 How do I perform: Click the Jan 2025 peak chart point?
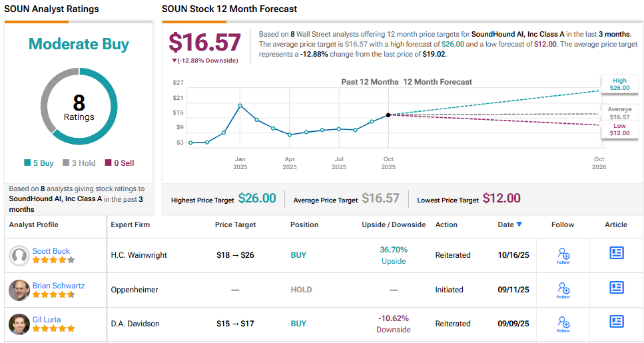tap(240, 105)
